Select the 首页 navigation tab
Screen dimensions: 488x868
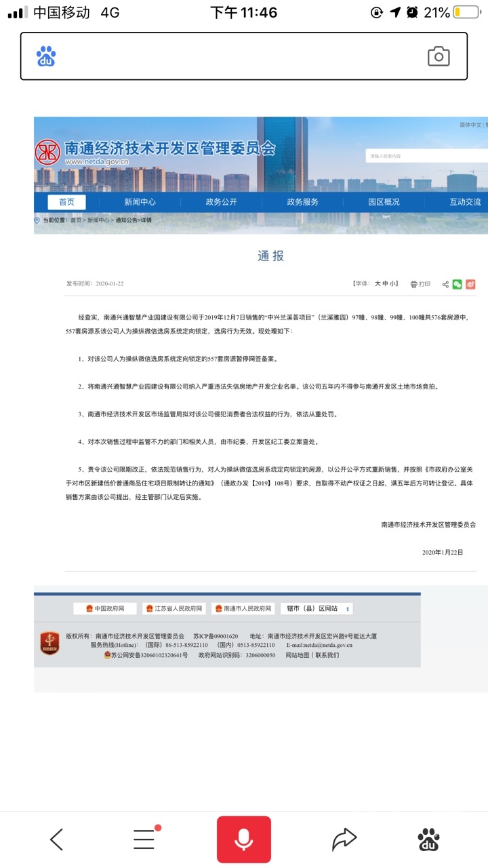66,202
